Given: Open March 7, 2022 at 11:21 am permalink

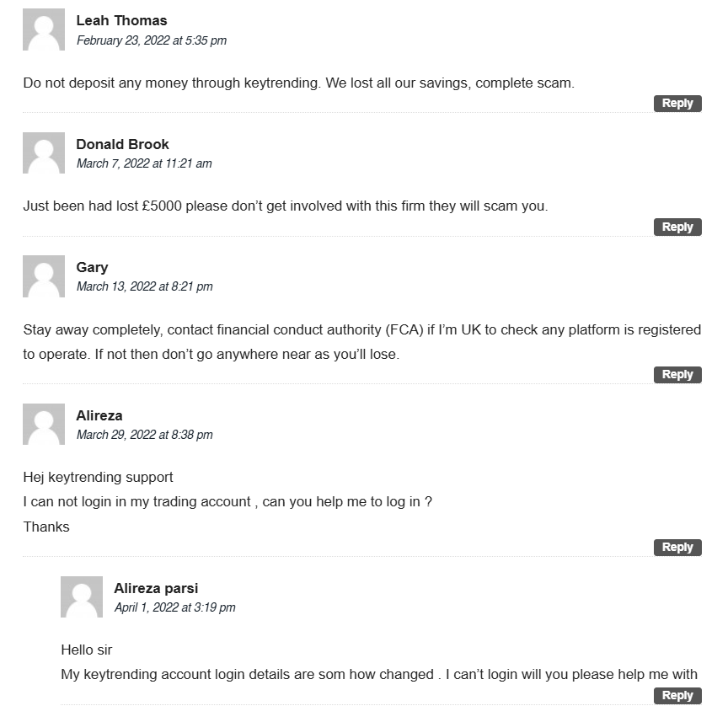Looking at the screenshot, I should 144,163.
